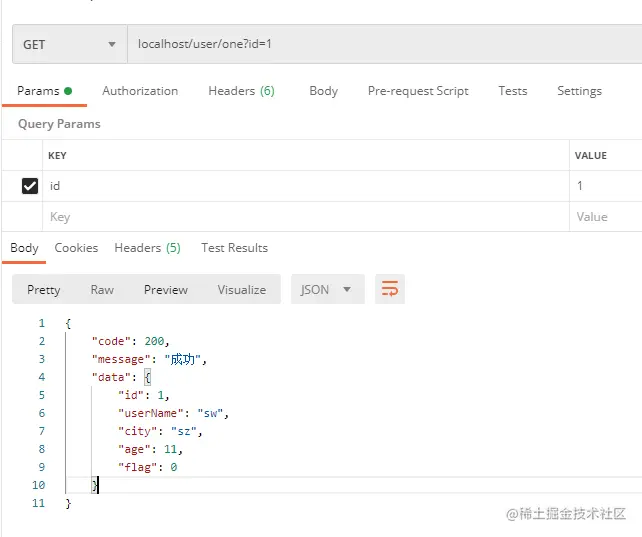Screen dimensions: 642x537
Task: Switch to the Params tab
Action: [44, 91]
